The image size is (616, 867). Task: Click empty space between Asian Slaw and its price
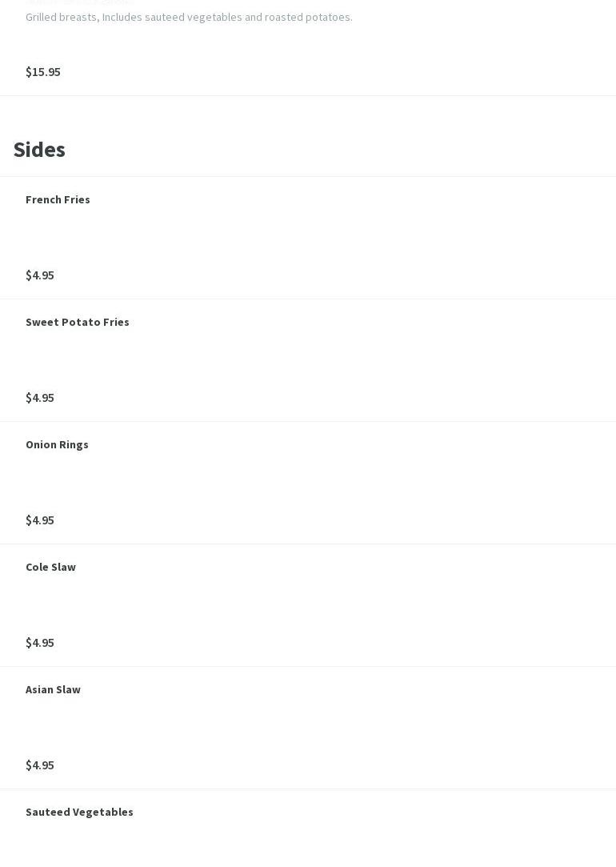click(x=240, y=727)
